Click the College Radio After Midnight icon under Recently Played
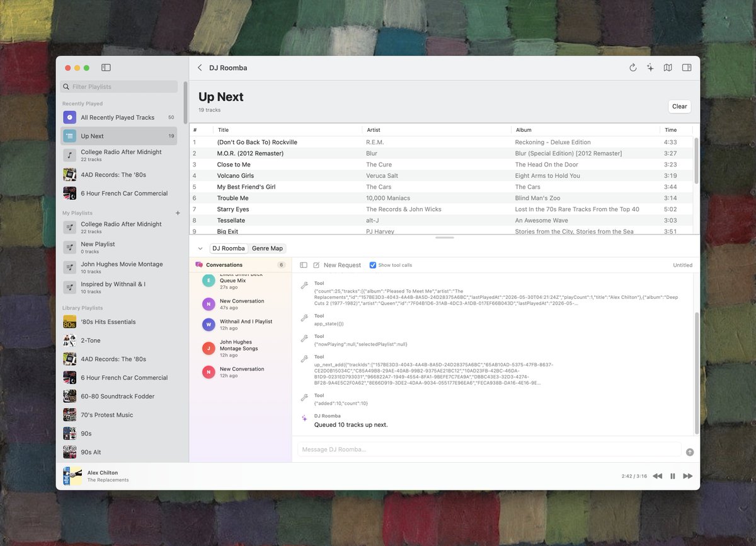756x546 pixels. (x=69, y=155)
